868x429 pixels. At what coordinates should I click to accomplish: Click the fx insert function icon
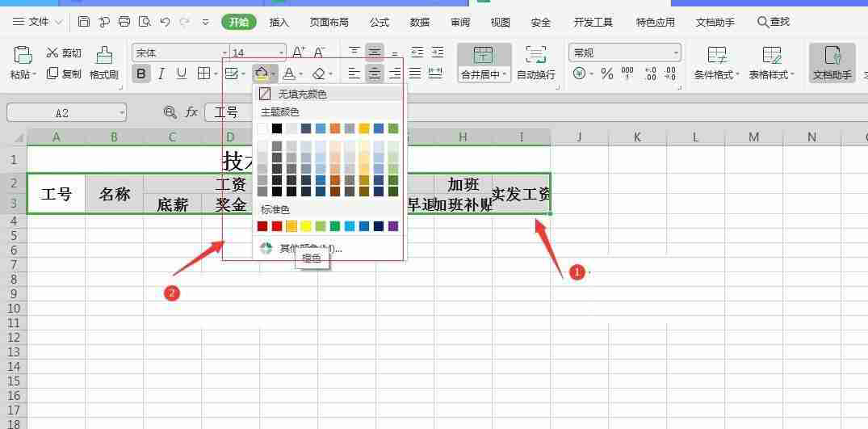pyautogui.click(x=191, y=112)
